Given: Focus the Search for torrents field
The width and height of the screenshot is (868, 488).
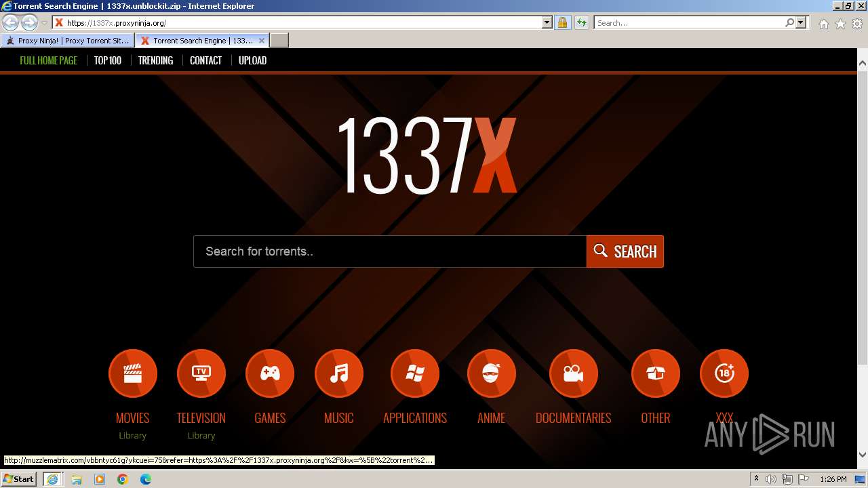Looking at the screenshot, I should click(x=390, y=251).
